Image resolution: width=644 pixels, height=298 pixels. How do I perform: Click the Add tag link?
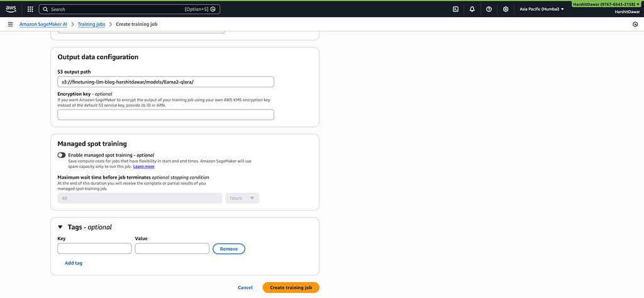pos(74,263)
